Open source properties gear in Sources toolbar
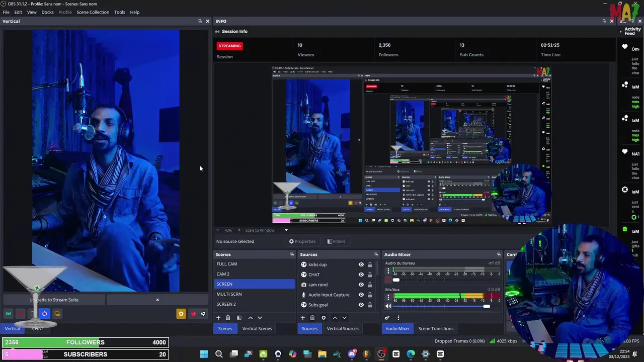Image resolution: width=644 pixels, height=362 pixels. pyautogui.click(x=324, y=318)
